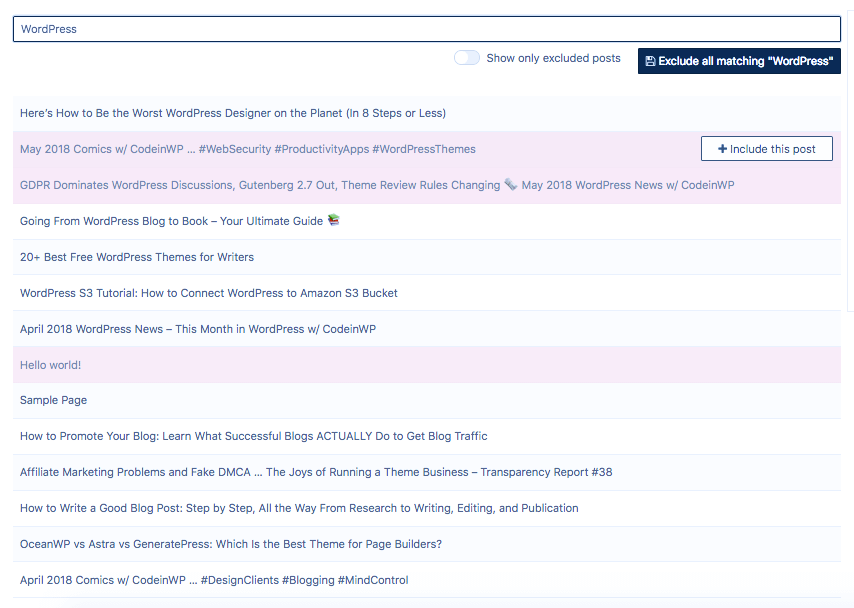Select the Sample Page entry
This screenshot has width=854, height=608.
(54, 400)
